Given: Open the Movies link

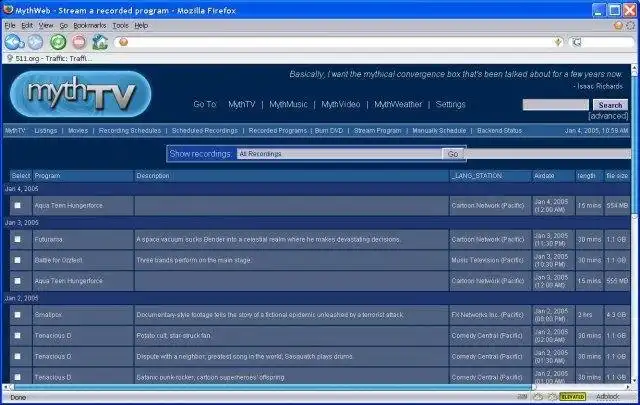Looking at the screenshot, I should pyautogui.click(x=78, y=131).
